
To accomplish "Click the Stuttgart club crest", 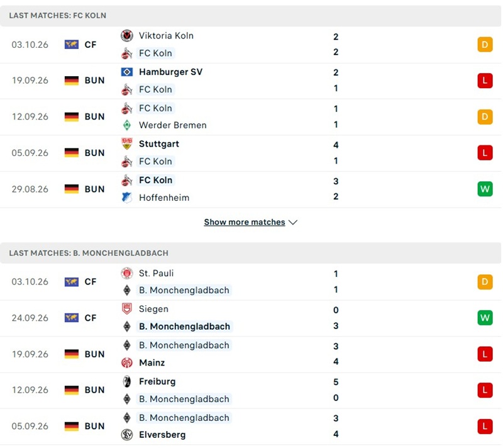I will [x=127, y=144].
